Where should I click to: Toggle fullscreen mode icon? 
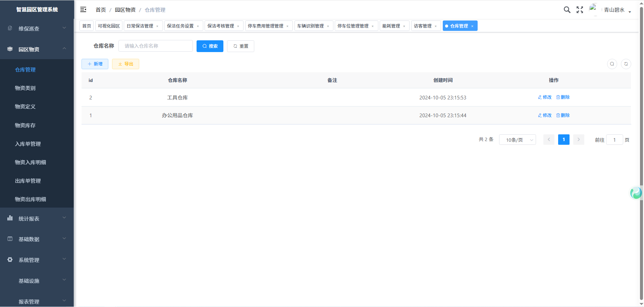point(580,10)
